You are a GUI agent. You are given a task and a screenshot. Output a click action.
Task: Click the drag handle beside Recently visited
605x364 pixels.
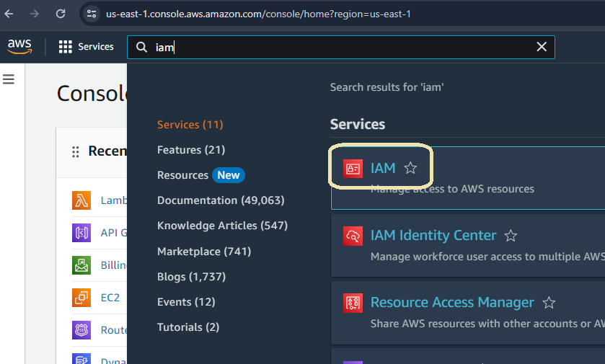pos(76,152)
